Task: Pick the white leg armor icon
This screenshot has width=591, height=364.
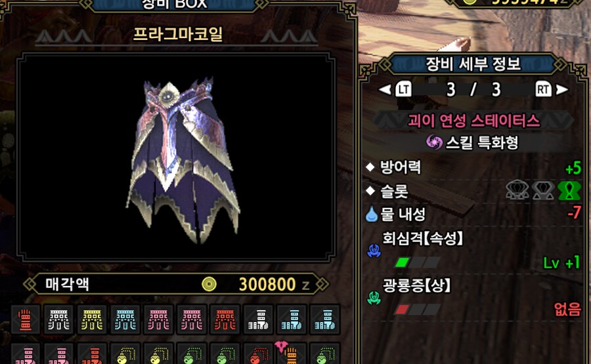Action: (x=258, y=319)
